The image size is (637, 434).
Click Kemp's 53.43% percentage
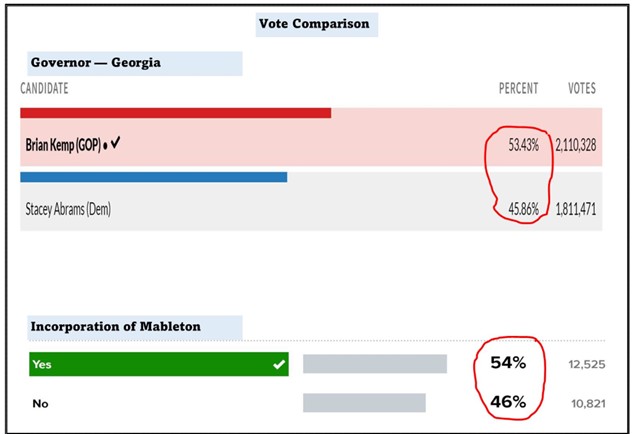tap(523, 145)
